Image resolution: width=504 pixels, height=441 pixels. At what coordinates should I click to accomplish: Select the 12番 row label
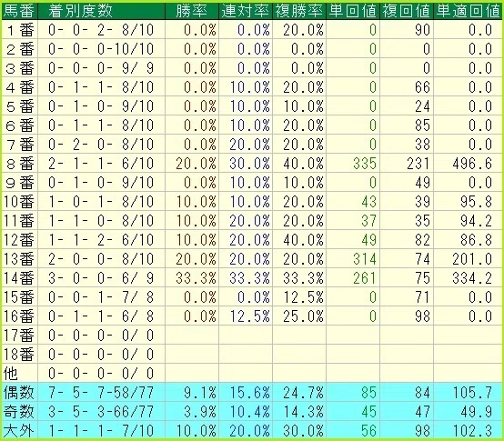(19, 240)
